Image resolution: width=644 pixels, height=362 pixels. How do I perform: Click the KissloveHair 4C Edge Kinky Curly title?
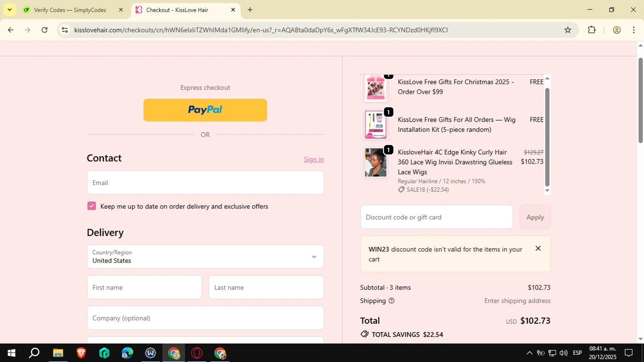click(455, 162)
